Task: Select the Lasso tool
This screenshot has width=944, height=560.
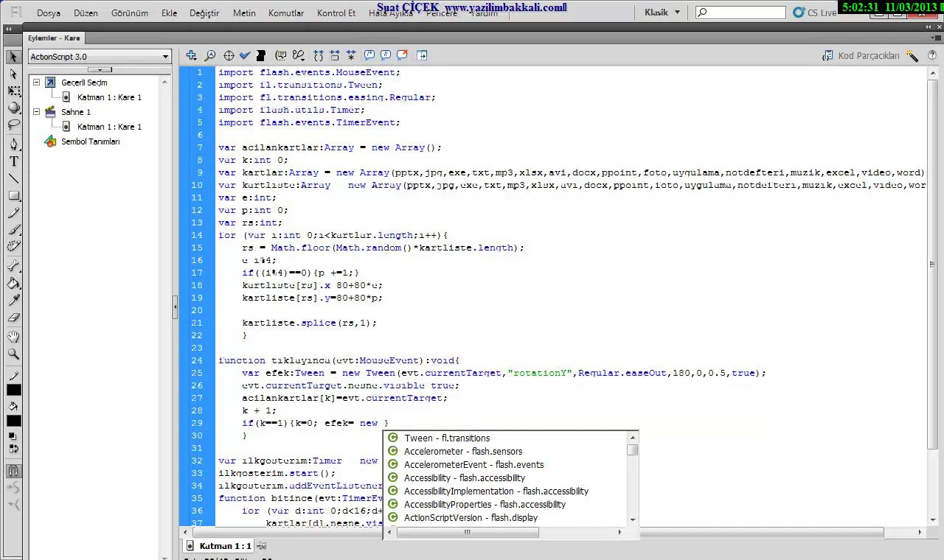Action: tap(13, 125)
